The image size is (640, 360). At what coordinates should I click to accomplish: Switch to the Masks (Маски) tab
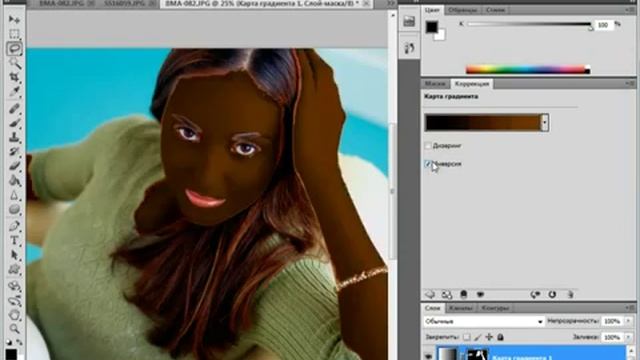point(435,84)
